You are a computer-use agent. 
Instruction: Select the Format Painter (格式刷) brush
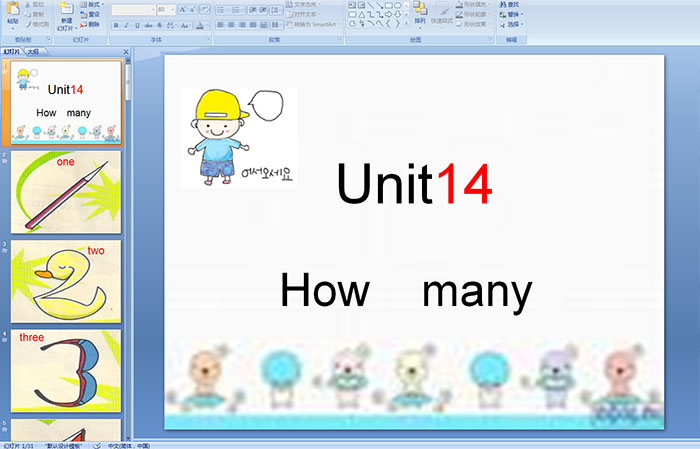(37, 24)
